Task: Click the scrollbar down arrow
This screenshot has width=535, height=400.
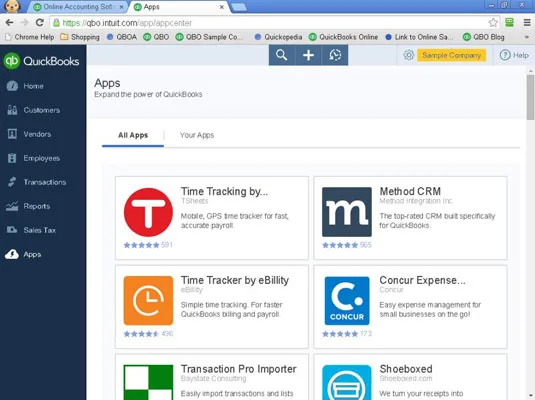Action: click(x=530, y=396)
